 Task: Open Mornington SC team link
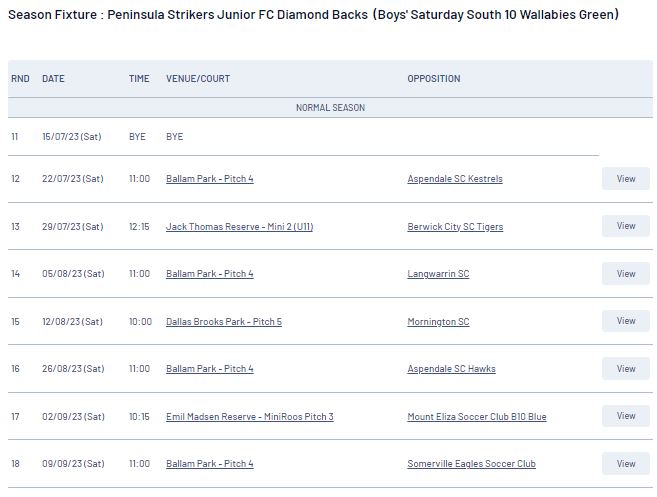(438, 322)
